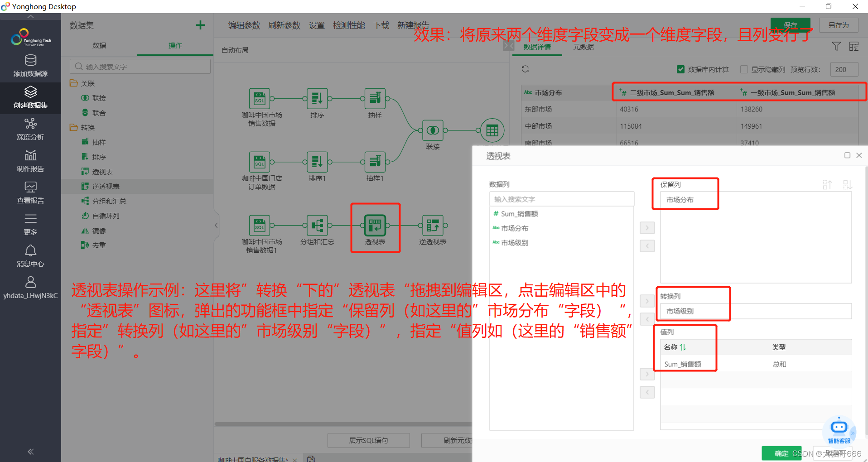Move field right into 值列
The image size is (868, 462).
click(x=647, y=374)
